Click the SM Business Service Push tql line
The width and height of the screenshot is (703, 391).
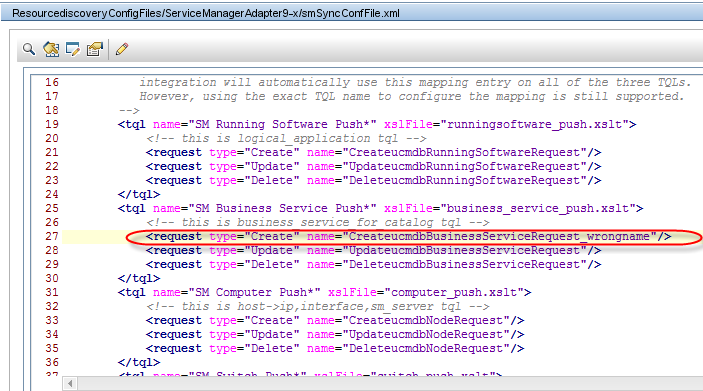coord(381,209)
